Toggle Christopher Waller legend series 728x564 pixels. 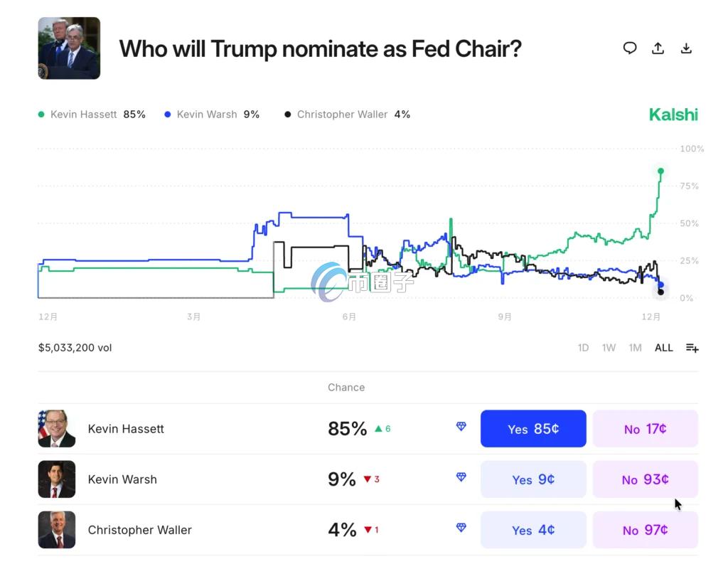(347, 115)
